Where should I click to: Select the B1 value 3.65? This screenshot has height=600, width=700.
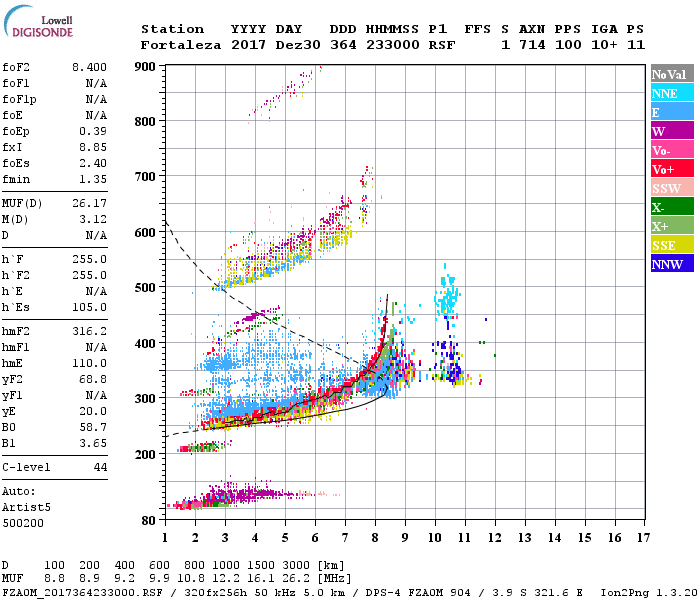pyautogui.click(x=93, y=443)
